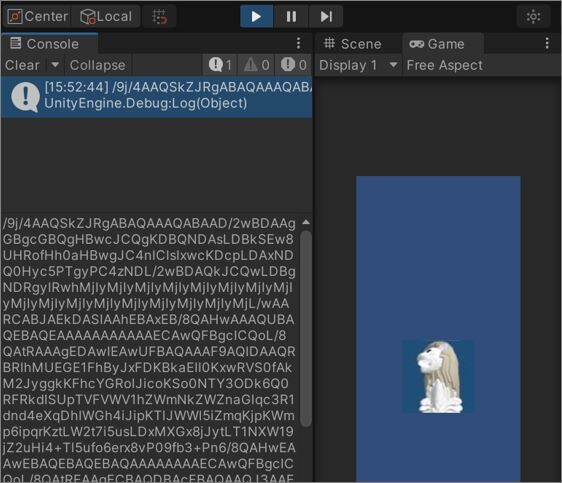Start Play mode with the Play button

click(256, 16)
